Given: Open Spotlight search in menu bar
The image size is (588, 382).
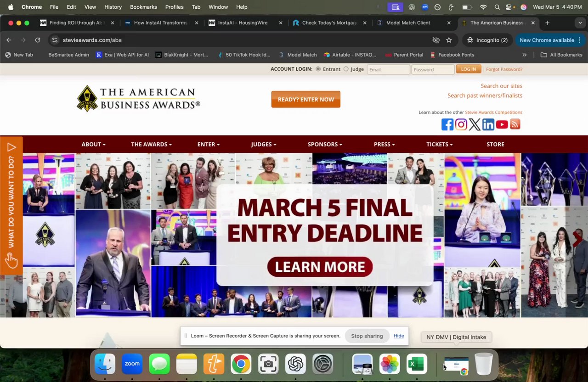Looking at the screenshot, I should [497, 7].
